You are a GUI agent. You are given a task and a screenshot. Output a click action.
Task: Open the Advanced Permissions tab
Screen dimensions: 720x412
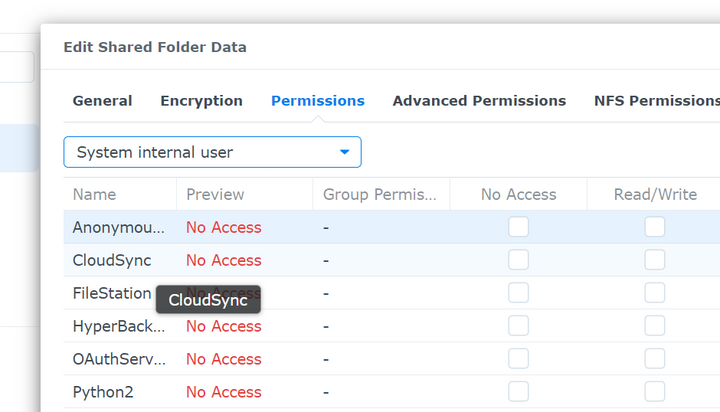pos(479,101)
